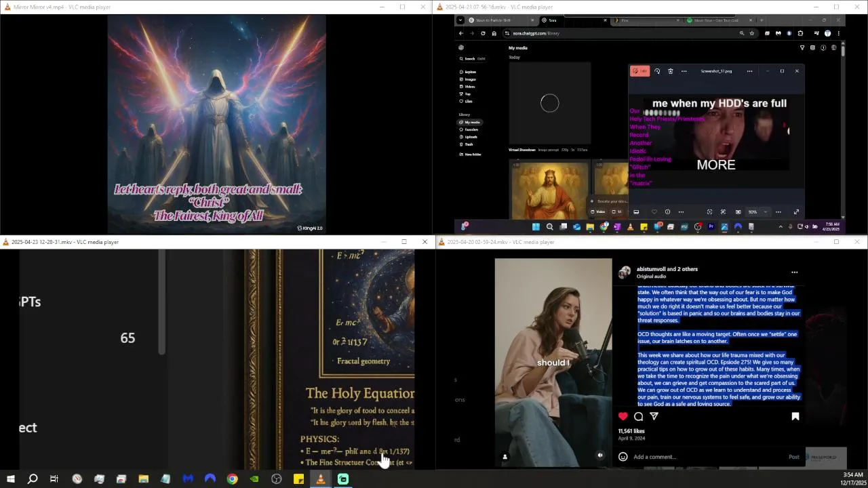This screenshot has height=488, width=868.
Task: Click Edit in Photos viewer
Action: tap(639, 71)
